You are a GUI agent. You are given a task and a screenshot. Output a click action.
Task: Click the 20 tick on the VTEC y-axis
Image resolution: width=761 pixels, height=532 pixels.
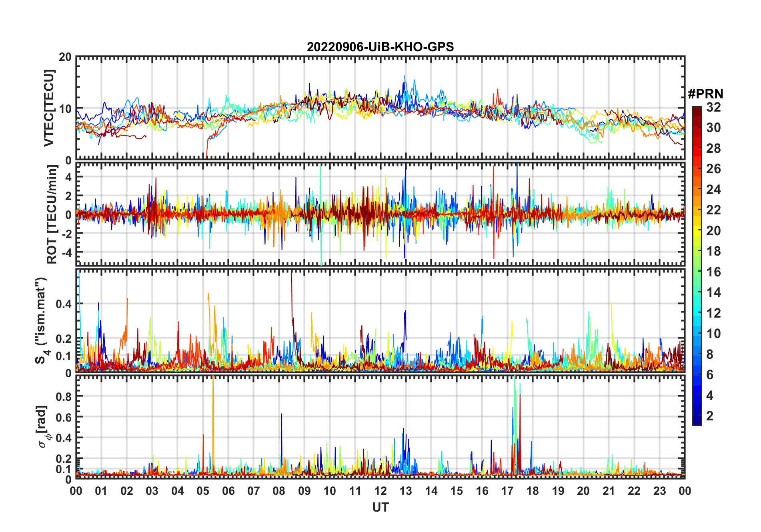click(65, 57)
